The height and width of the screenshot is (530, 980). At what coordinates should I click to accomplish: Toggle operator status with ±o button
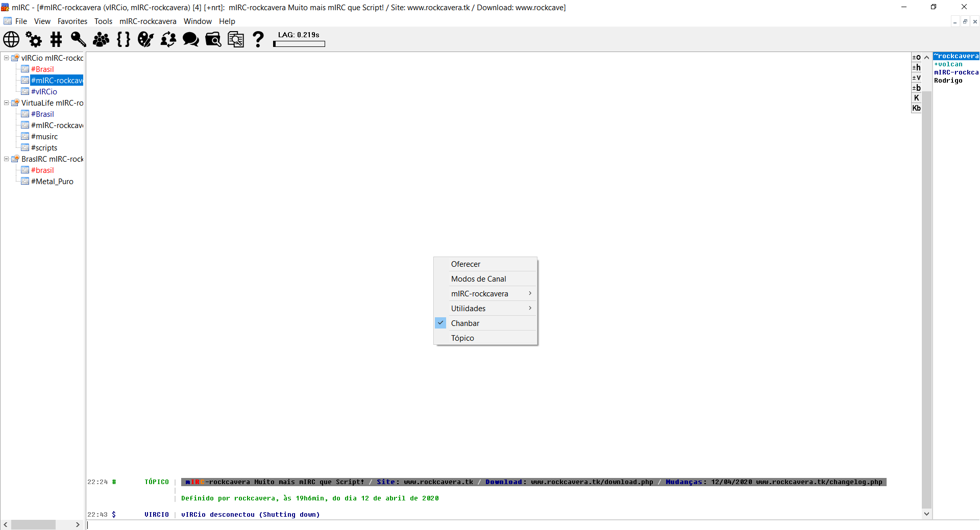[916, 58]
